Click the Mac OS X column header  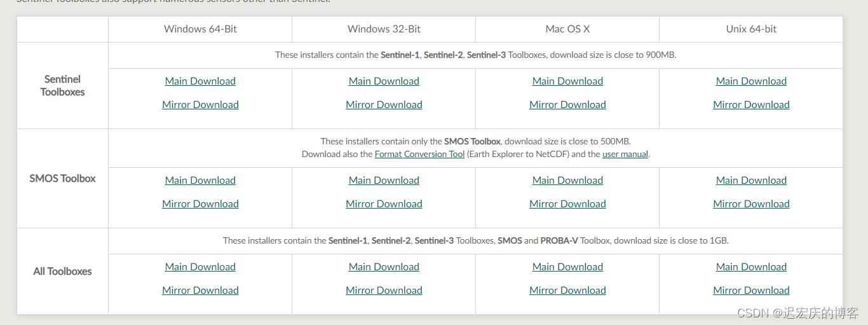[x=567, y=29]
